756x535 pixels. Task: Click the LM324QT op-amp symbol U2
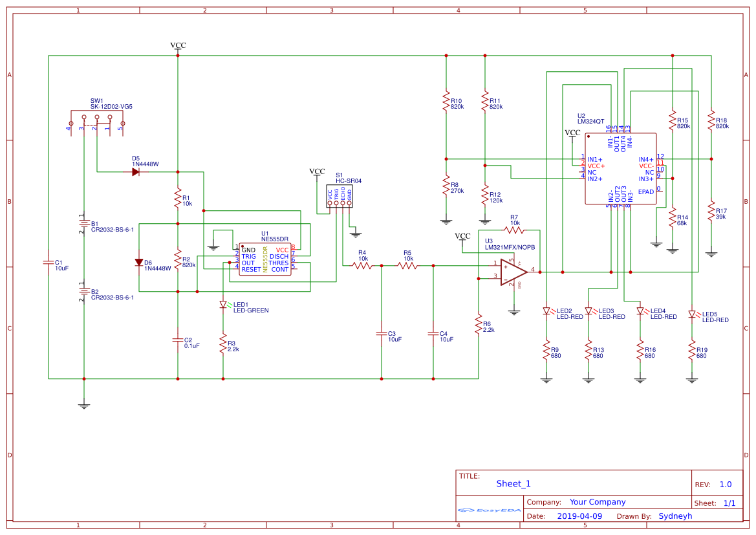pos(621,169)
